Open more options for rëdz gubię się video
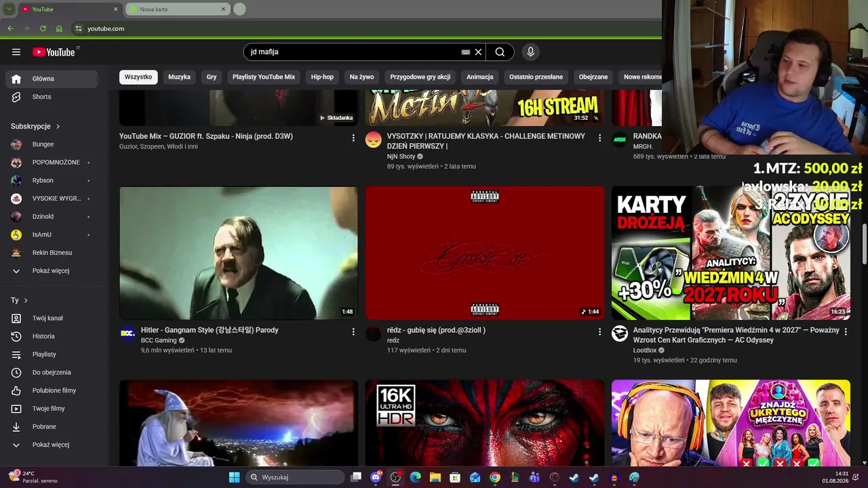The height and width of the screenshot is (488, 868). pos(599,331)
